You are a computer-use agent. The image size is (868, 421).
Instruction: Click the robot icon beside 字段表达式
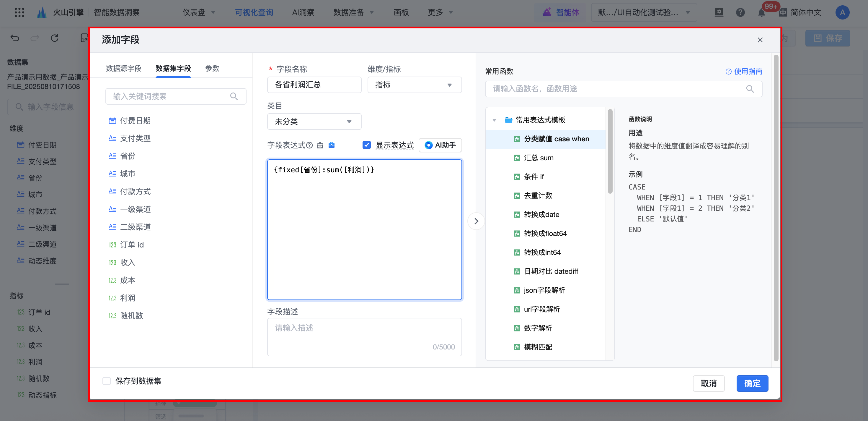pyautogui.click(x=320, y=145)
